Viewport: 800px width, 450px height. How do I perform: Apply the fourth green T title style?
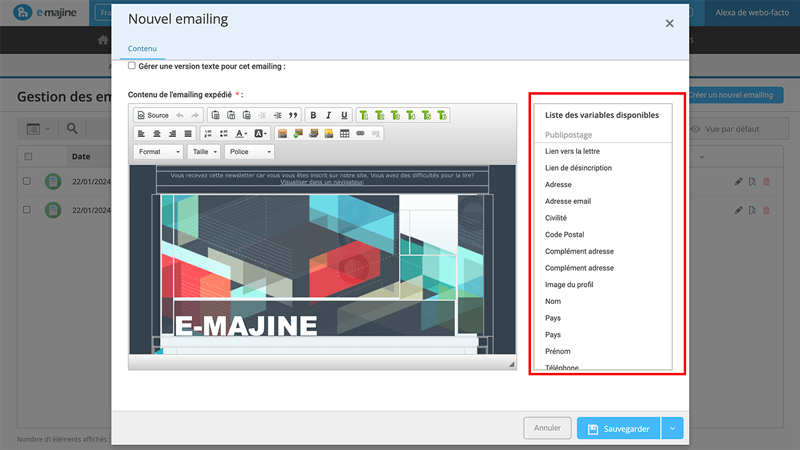pyautogui.click(x=411, y=115)
